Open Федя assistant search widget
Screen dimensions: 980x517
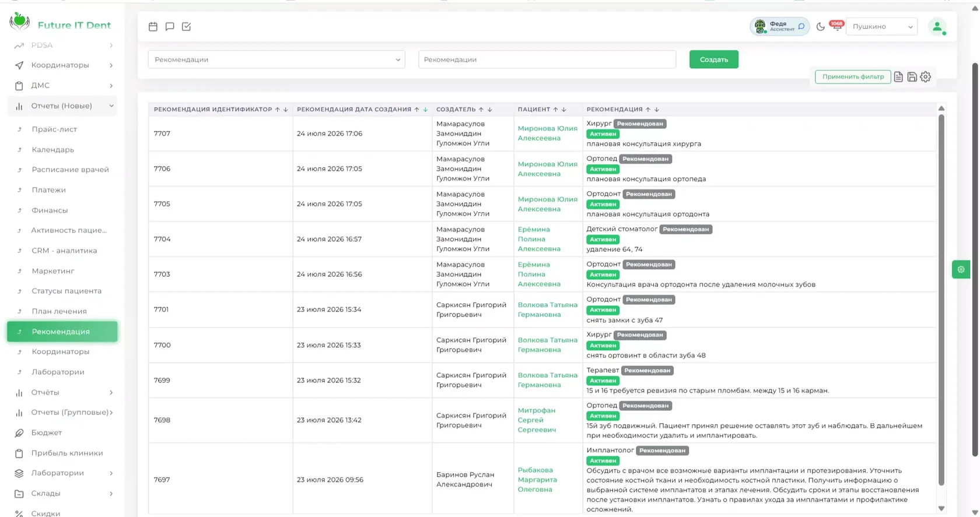coord(779,26)
